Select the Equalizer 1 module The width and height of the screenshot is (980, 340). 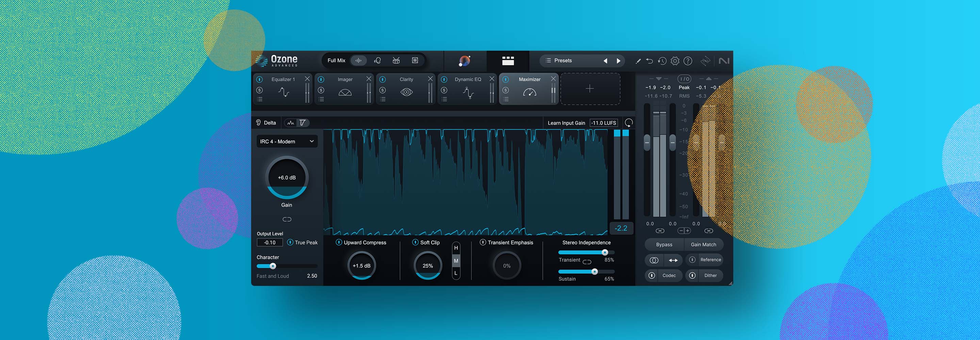click(283, 89)
